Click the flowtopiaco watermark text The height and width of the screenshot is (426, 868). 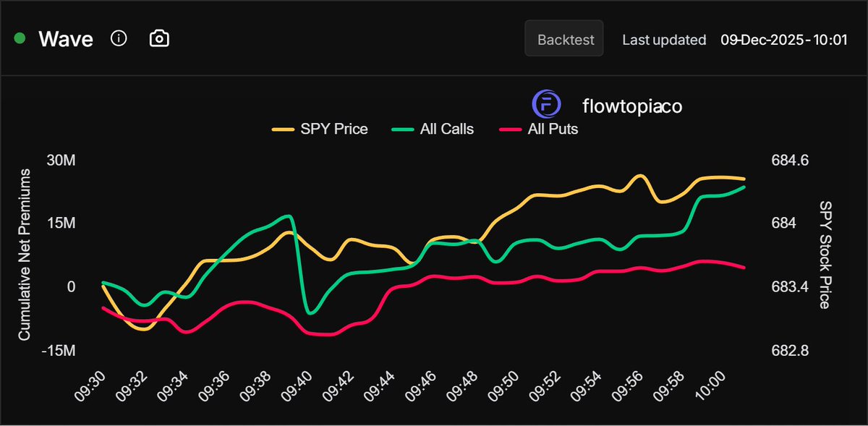point(631,106)
